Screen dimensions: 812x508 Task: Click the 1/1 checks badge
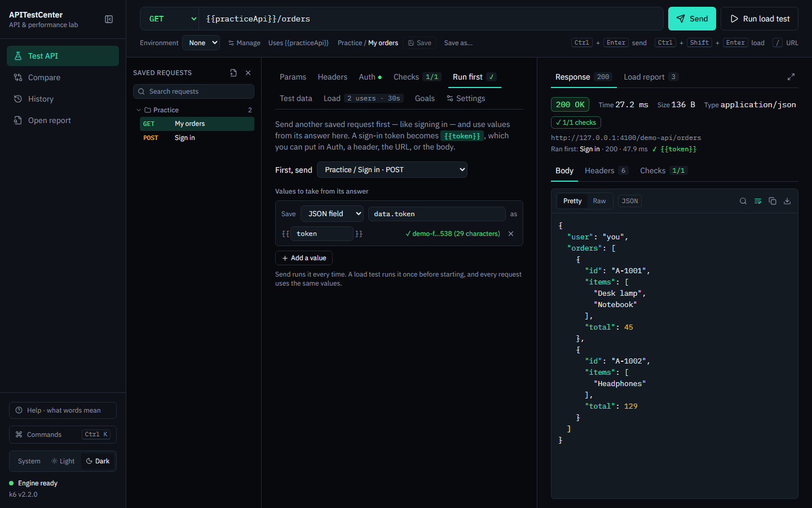(x=576, y=122)
